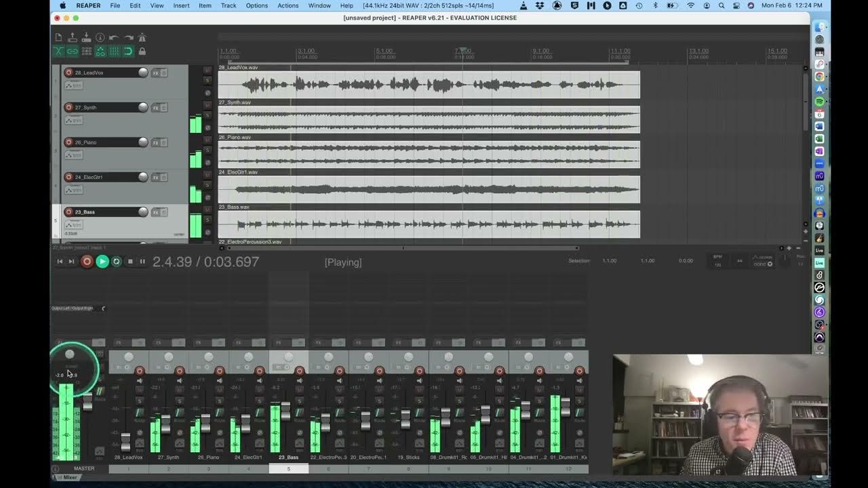The height and width of the screenshot is (488, 868).
Task: Toggle the lock padlock toolbar icon
Action: (x=142, y=51)
